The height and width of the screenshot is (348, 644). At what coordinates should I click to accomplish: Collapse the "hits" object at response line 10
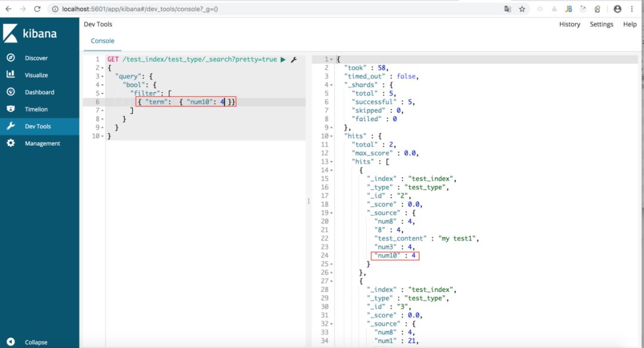point(332,136)
